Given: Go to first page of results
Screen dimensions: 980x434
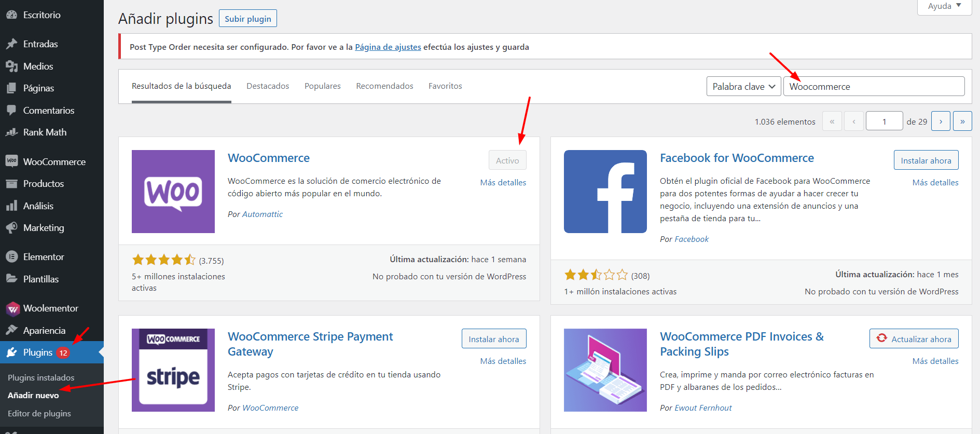Looking at the screenshot, I should point(832,121).
